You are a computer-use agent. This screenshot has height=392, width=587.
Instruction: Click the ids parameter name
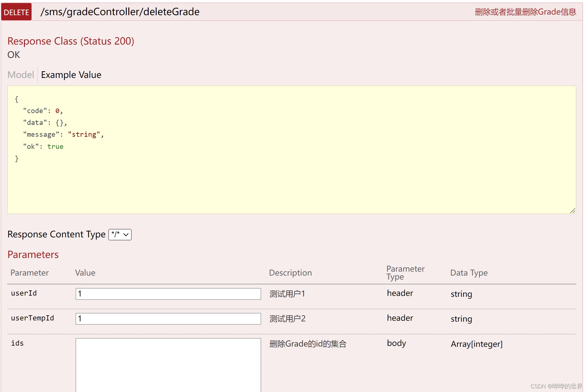click(17, 343)
